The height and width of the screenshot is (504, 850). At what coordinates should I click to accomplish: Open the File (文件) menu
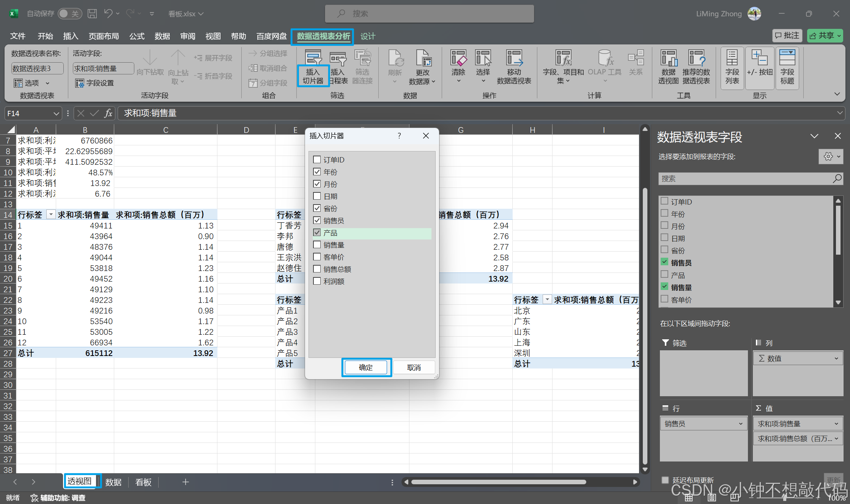17,36
